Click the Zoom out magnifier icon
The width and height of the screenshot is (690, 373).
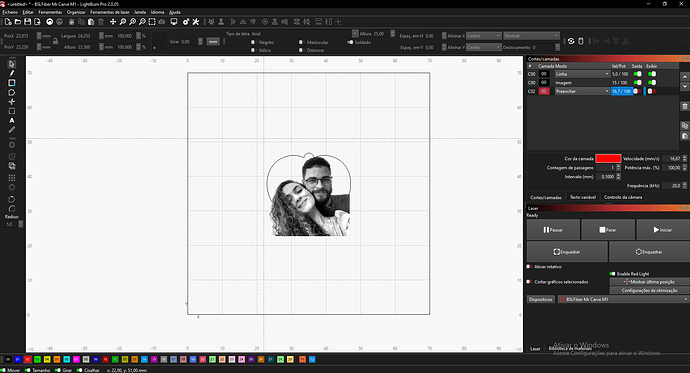click(x=142, y=22)
